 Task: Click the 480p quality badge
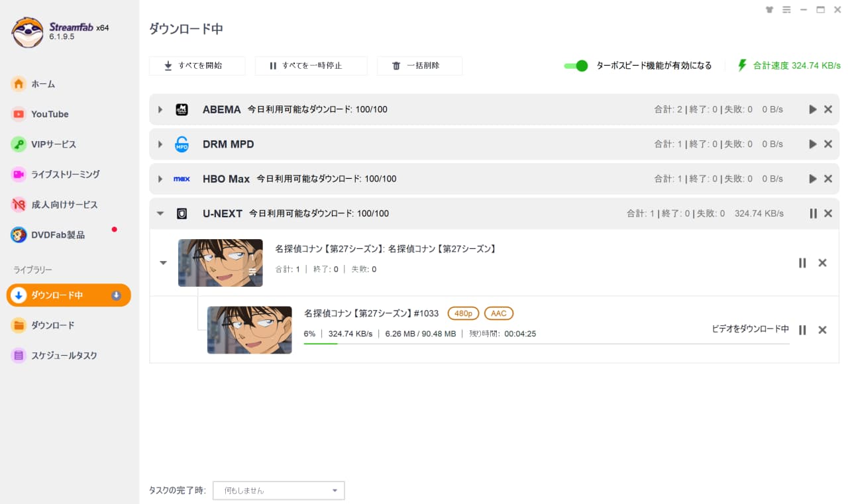click(463, 313)
